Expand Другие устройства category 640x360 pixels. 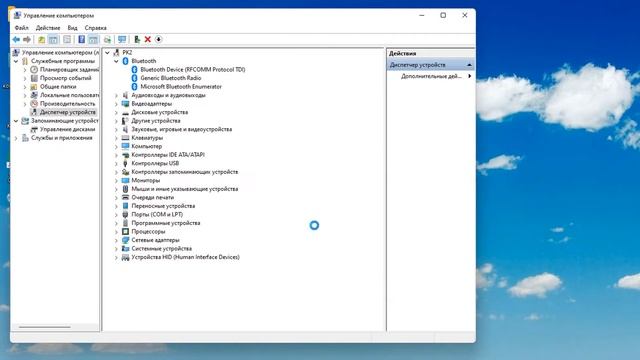[x=116, y=121]
